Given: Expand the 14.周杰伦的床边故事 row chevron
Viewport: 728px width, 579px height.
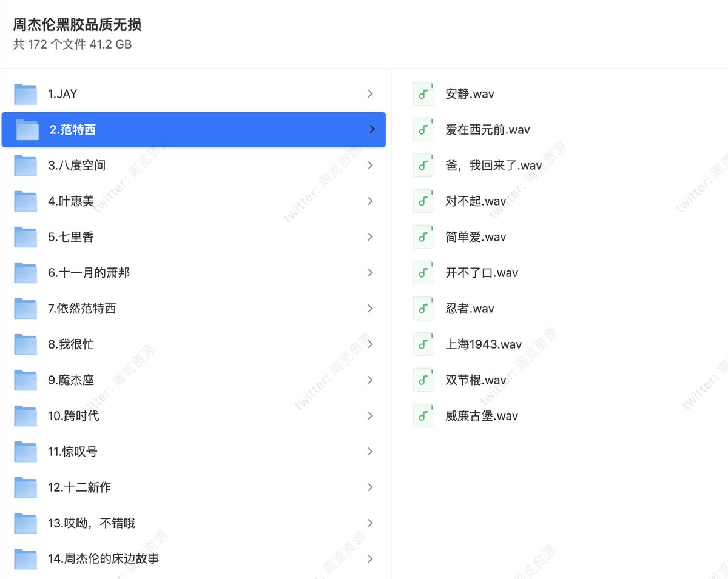Looking at the screenshot, I should pyautogui.click(x=371, y=559).
